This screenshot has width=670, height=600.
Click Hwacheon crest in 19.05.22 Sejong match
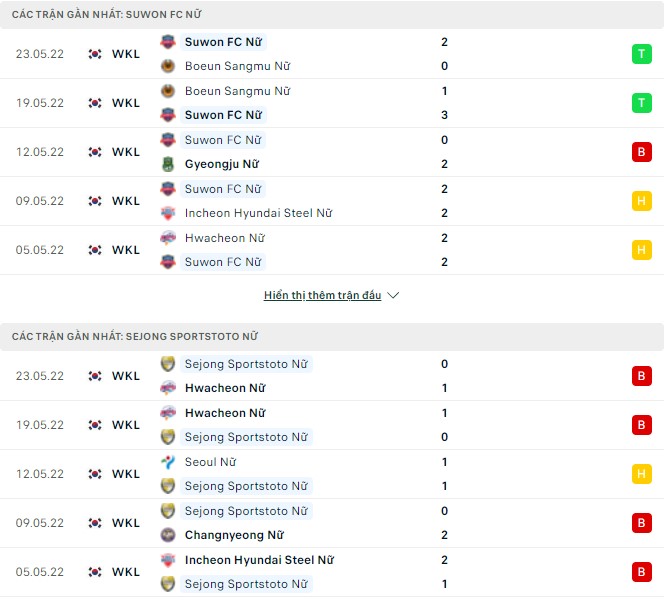[x=168, y=413]
